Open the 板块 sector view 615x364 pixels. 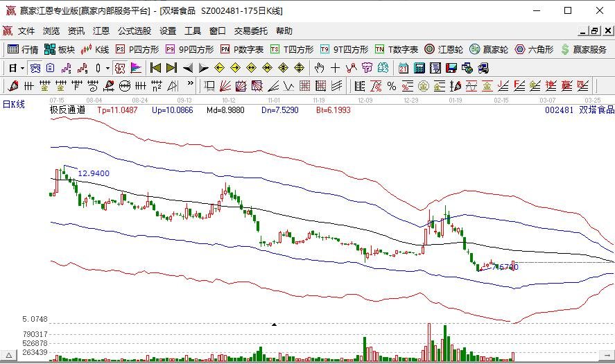(60, 49)
